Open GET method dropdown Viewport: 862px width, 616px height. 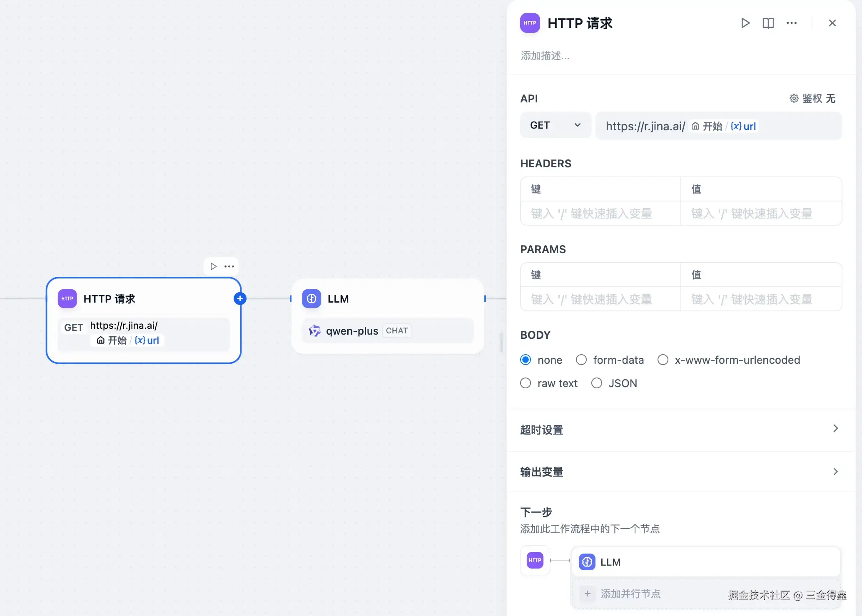coord(555,125)
